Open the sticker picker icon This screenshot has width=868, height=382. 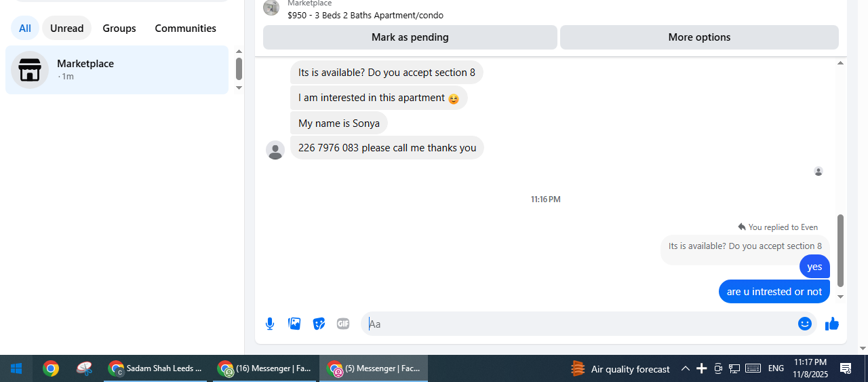tap(319, 324)
